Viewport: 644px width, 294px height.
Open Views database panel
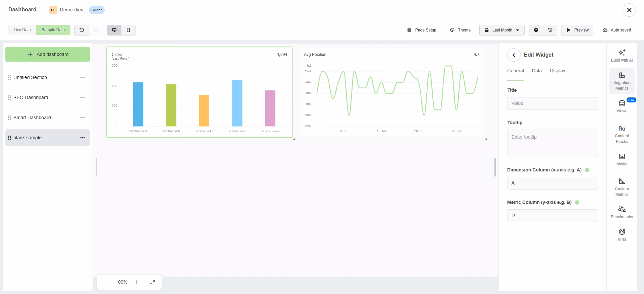(x=622, y=106)
